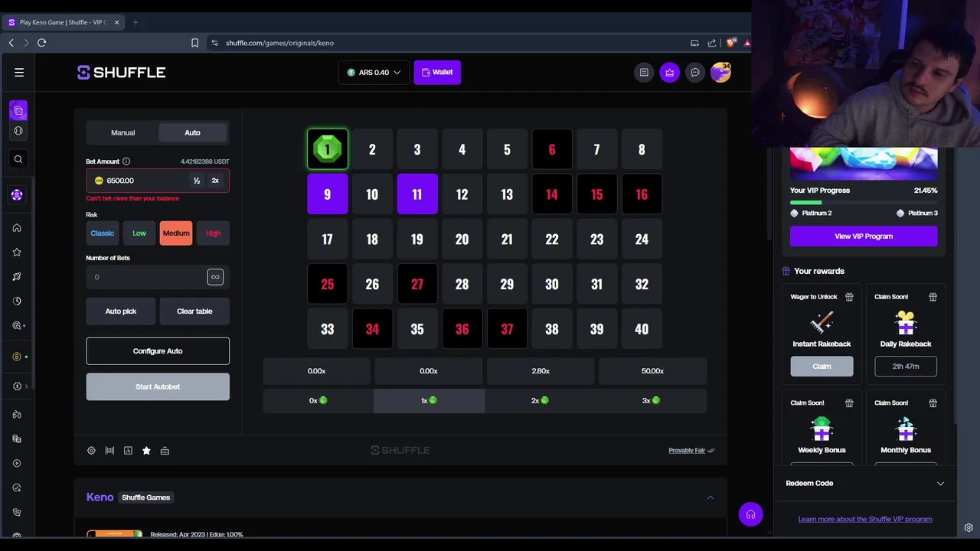This screenshot has width=980, height=551.
Task: Expand the sidebar item with arrow
Action: coord(19,386)
